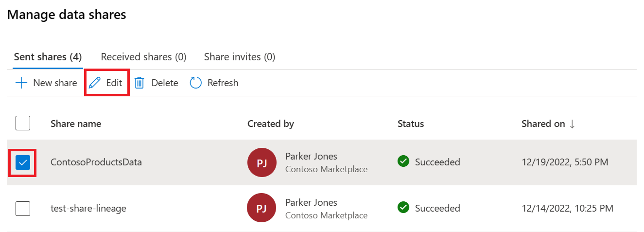This screenshot has height=232, width=644.
Task: Open the Share invites tab
Action: [x=240, y=57]
